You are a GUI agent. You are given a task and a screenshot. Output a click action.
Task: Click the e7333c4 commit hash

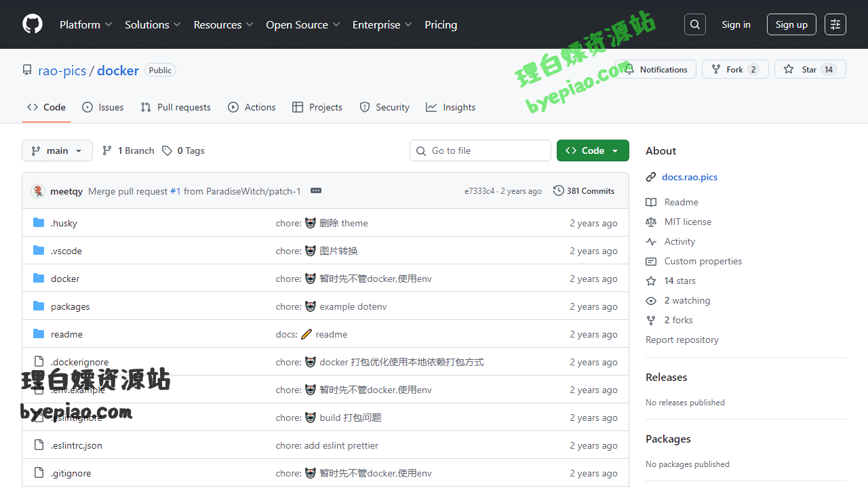(x=479, y=191)
